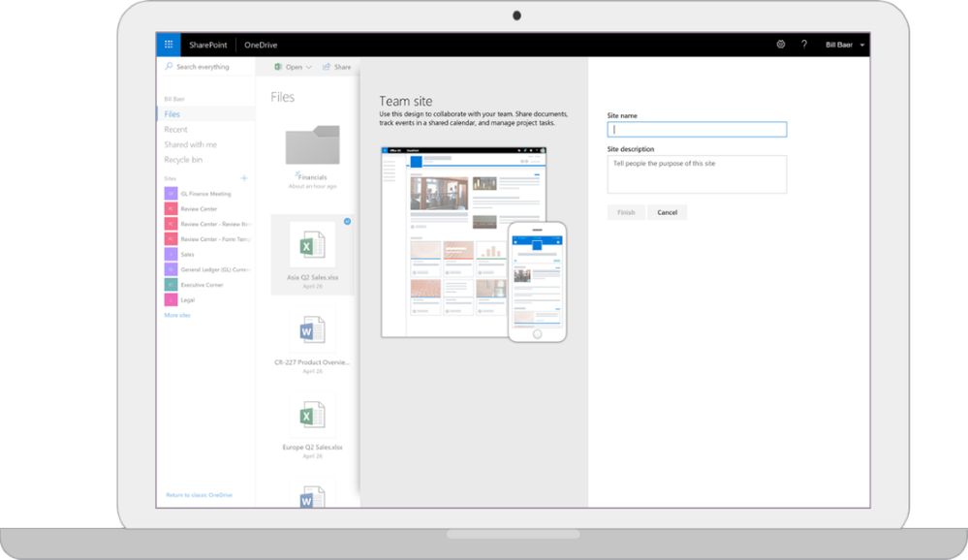Click the Review Center - Review Items tile icon
The width and height of the screenshot is (968, 560).
tap(171, 224)
